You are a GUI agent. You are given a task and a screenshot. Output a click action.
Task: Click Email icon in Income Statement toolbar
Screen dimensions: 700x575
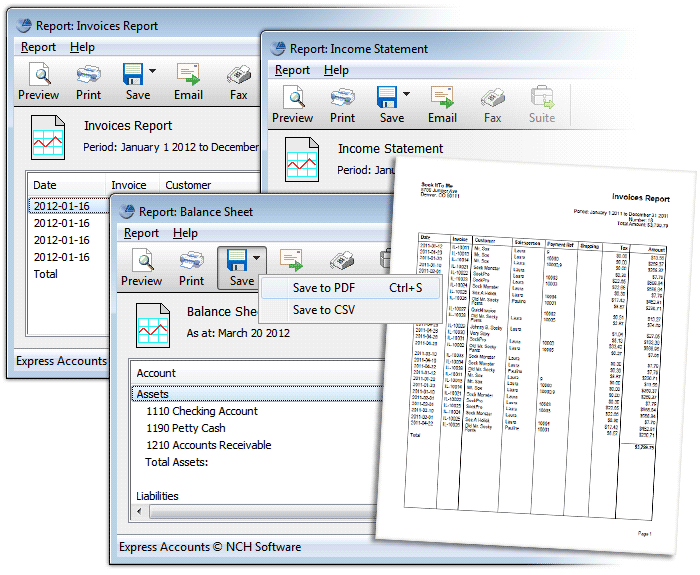(442, 98)
